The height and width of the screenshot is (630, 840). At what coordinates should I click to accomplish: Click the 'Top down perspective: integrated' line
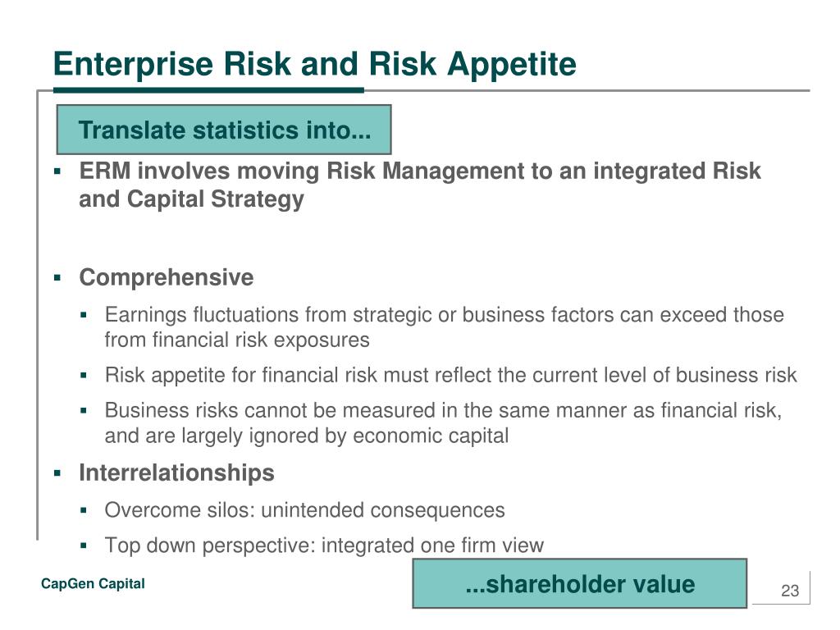[x=324, y=546]
